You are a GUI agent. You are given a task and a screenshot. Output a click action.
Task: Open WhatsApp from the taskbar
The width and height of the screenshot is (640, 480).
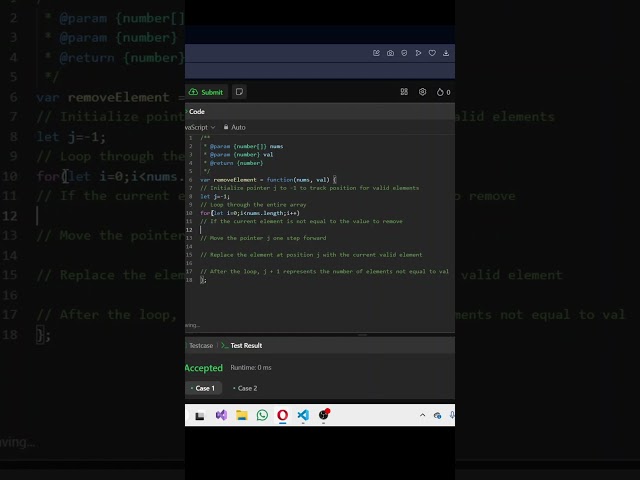coord(262,415)
